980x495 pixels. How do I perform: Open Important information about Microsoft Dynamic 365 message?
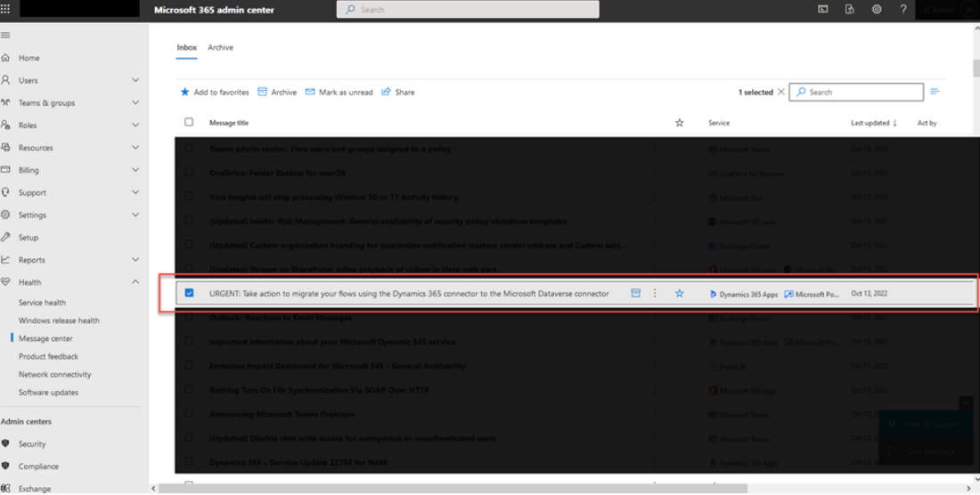[332, 342]
